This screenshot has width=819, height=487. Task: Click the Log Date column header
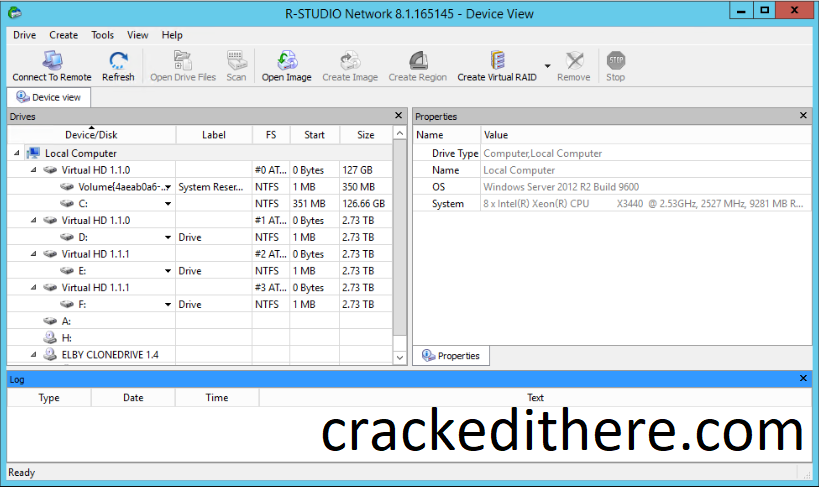pos(133,398)
